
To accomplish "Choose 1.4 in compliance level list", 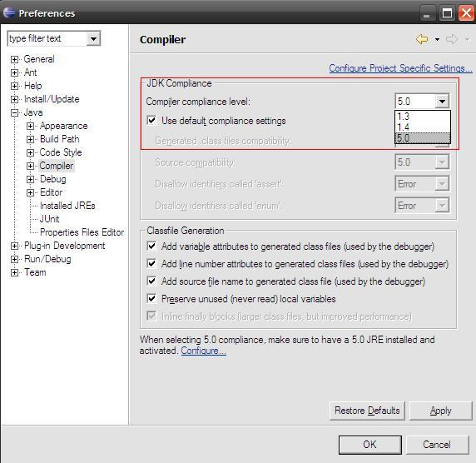I will [x=423, y=127].
